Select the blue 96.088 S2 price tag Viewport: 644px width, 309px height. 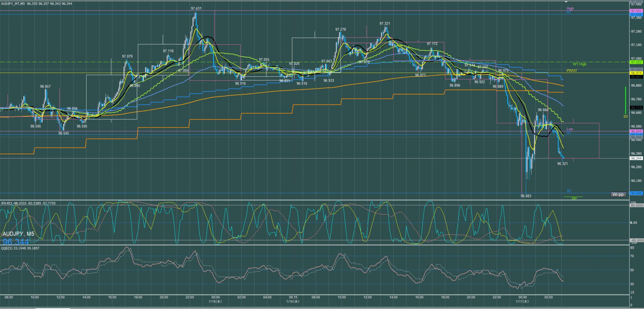click(x=636, y=193)
